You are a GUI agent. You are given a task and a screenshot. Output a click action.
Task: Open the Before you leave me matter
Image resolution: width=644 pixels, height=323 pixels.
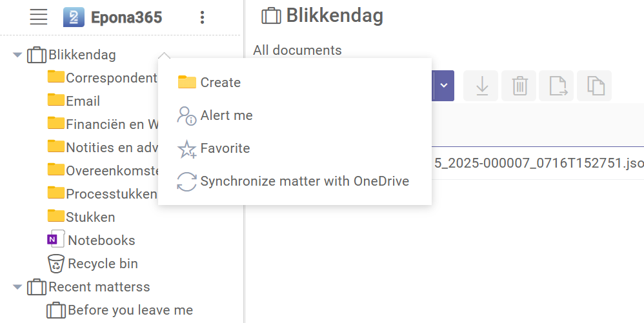[x=130, y=310]
